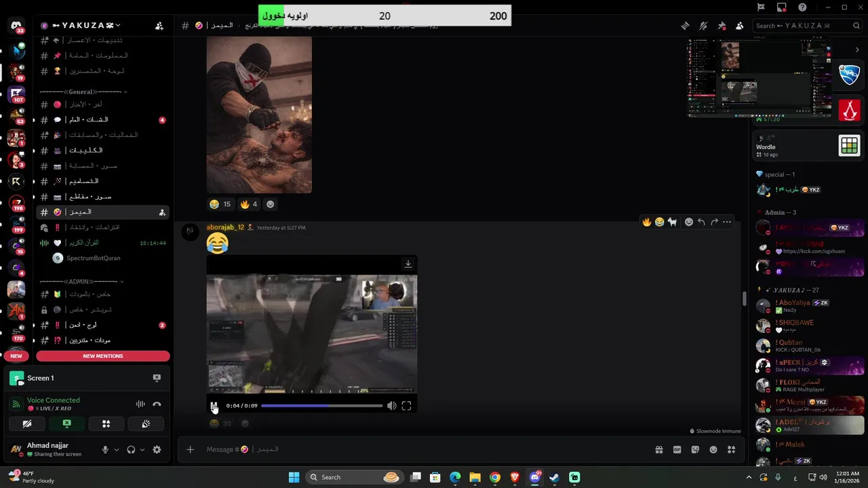
Task: Open Discord direct messages home icon
Action: 16,25
